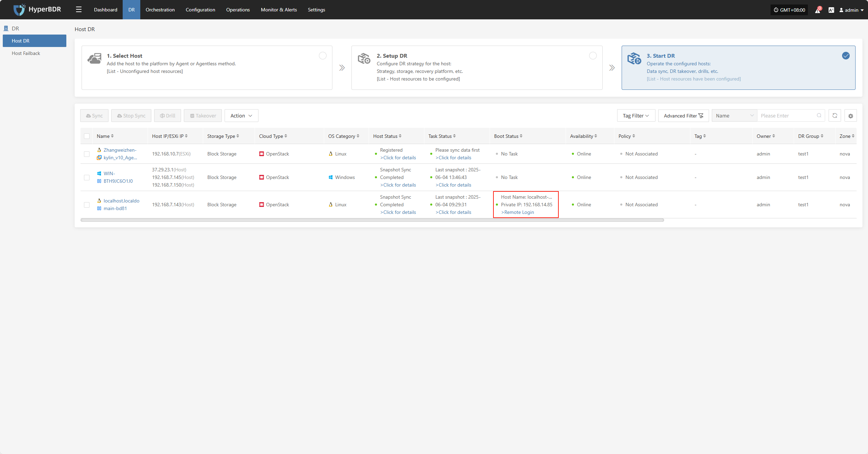Viewport: 868px width, 454px height.
Task: Open the alerts bell notification icon
Action: [x=818, y=10]
